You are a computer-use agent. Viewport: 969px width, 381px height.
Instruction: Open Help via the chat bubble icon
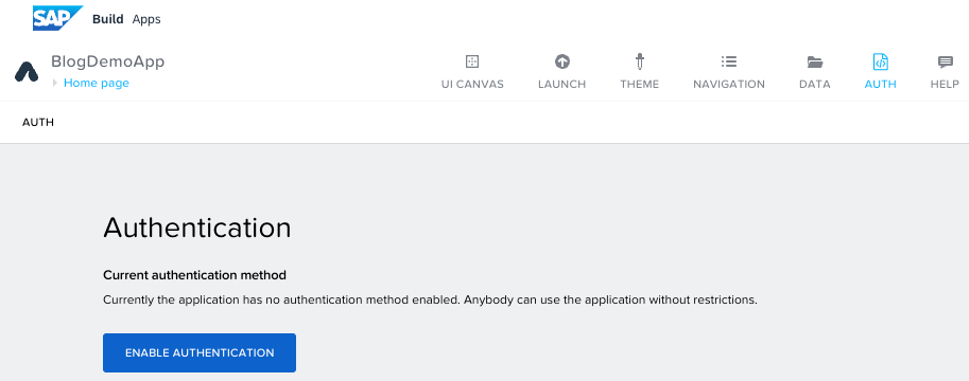[x=945, y=62]
